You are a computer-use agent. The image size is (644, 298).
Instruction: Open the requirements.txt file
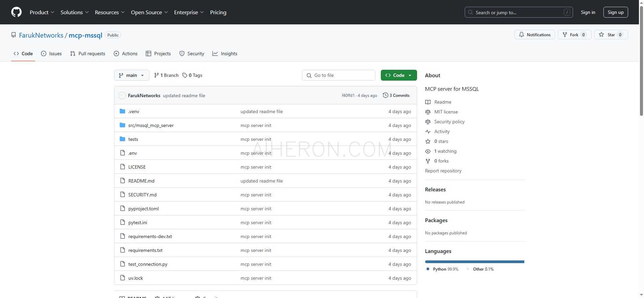pyautogui.click(x=145, y=250)
